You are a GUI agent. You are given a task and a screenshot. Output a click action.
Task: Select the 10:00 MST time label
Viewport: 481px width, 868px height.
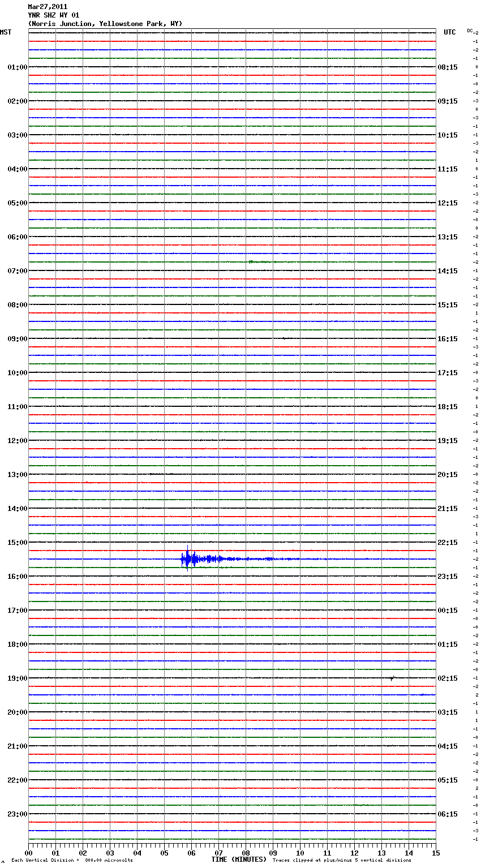click(x=18, y=373)
